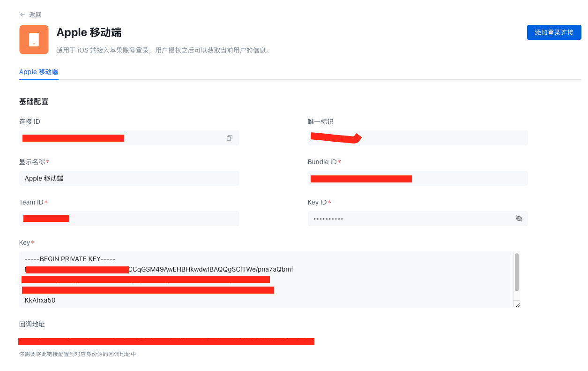This screenshot has height=371, width=588.
Task: Reveal the hidden Key ID value
Action: coord(519,219)
